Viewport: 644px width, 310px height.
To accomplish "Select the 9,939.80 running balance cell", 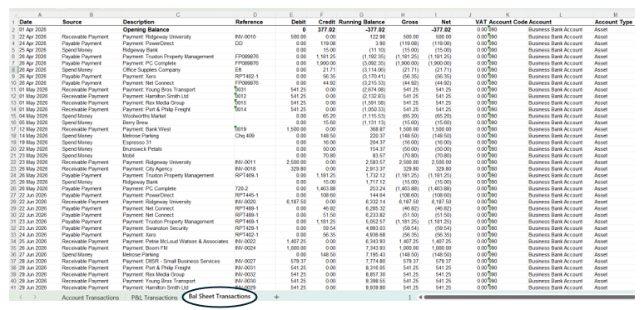I will coord(361,287).
